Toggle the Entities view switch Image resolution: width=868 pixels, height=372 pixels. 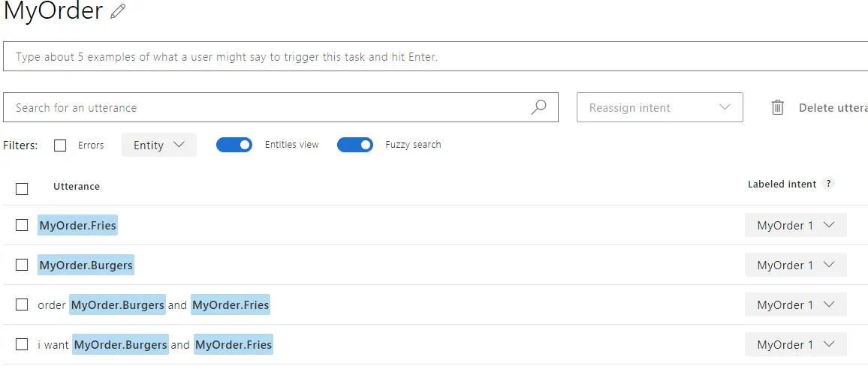pyautogui.click(x=234, y=145)
